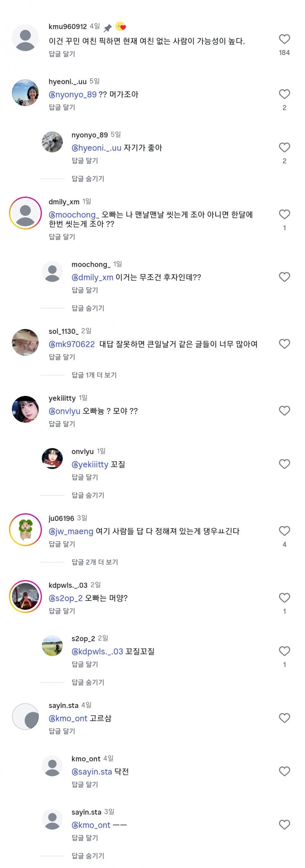The width and height of the screenshot is (305, 868).
Task: Like dmily_xm's comment with the heart
Action: click(x=284, y=214)
